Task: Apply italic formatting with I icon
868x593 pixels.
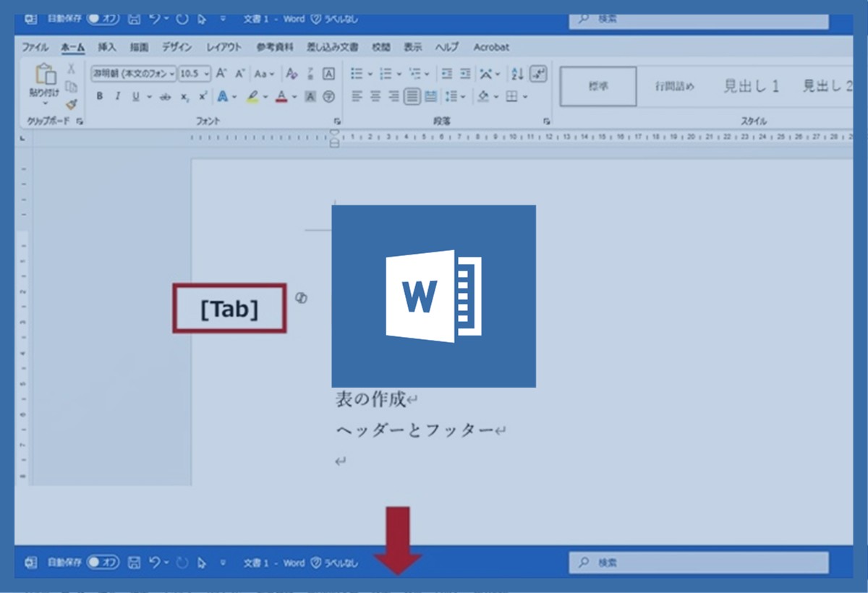Action: click(117, 97)
